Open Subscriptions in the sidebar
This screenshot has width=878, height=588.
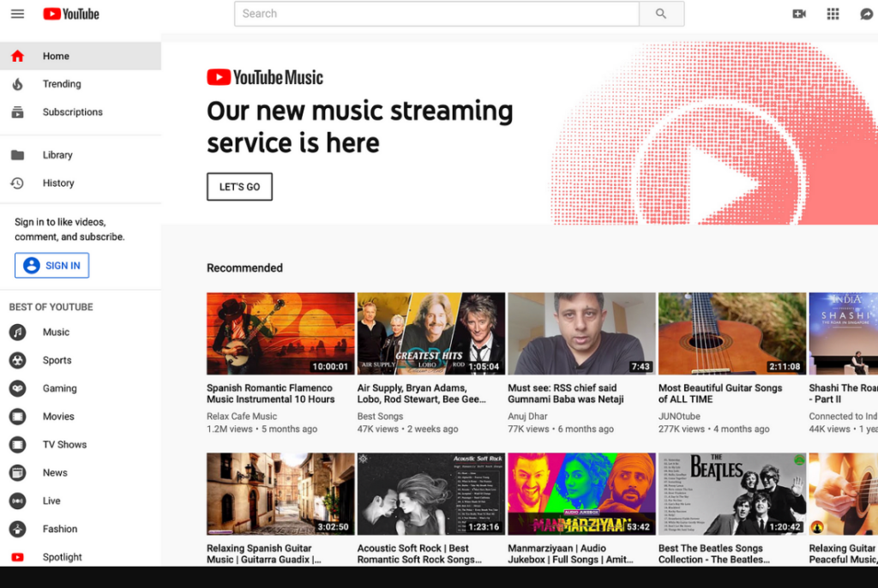(x=81, y=112)
